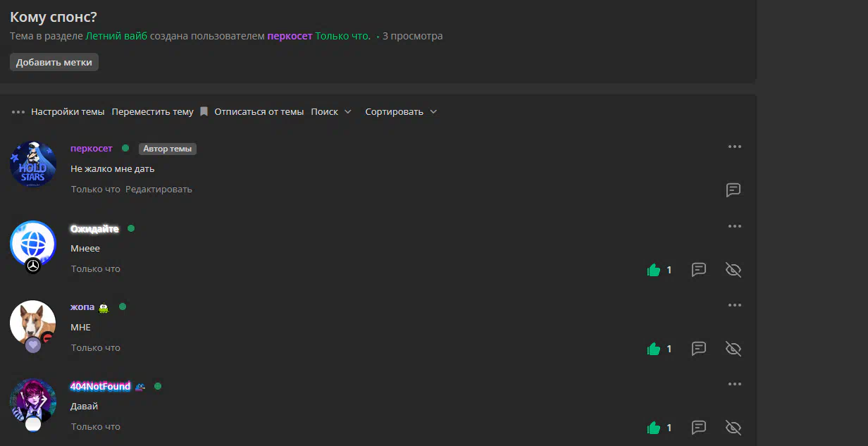Open 404NotFound username link
The height and width of the screenshot is (446, 868).
point(100,386)
